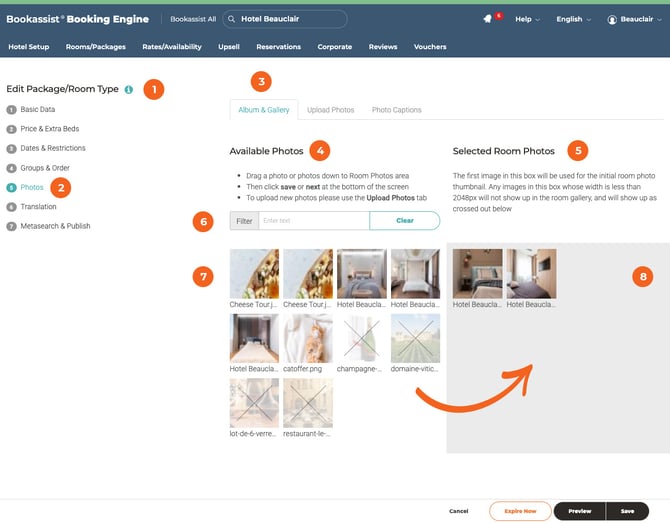Select the first Cheese Tour photo thumbnail
This screenshot has width=670, height=523.
(x=254, y=273)
